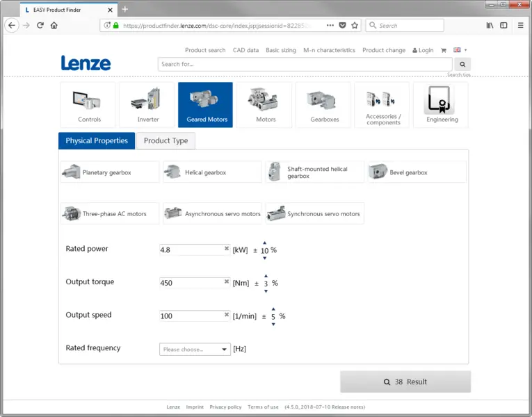Image resolution: width=532 pixels, height=417 pixels.
Task: Click the magnifier search button
Action: [x=461, y=65]
